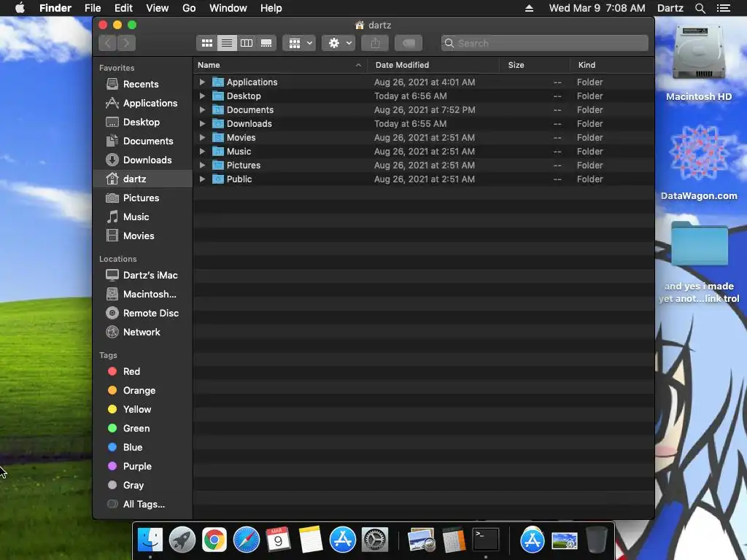Select Applications in sidebar Favorites
The width and height of the screenshot is (747, 560).
(x=142, y=103)
